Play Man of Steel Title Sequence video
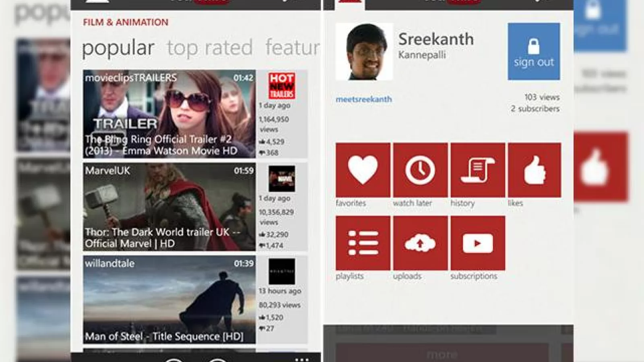Image resolution: width=644 pixels, height=362 pixels. (x=169, y=300)
